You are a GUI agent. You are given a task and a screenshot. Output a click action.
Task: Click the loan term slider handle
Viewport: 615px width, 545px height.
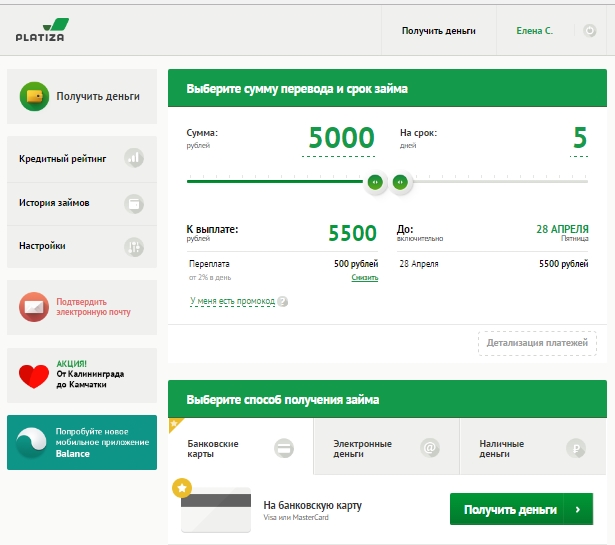[400, 182]
